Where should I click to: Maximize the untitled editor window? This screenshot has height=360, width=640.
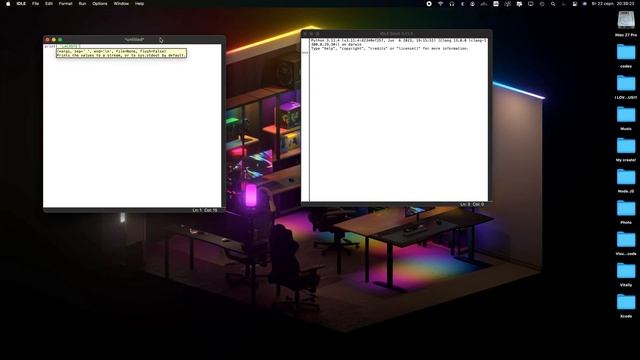(60, 40)
